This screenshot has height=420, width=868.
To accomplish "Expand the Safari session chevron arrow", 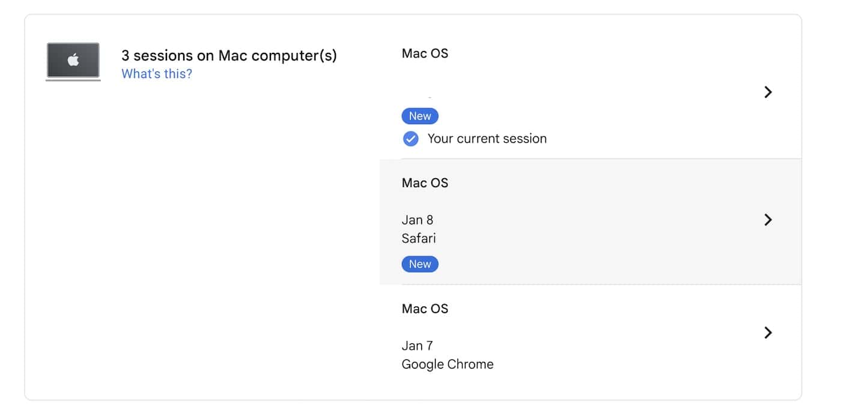I will pyautogui.click(x=767, y=220).
